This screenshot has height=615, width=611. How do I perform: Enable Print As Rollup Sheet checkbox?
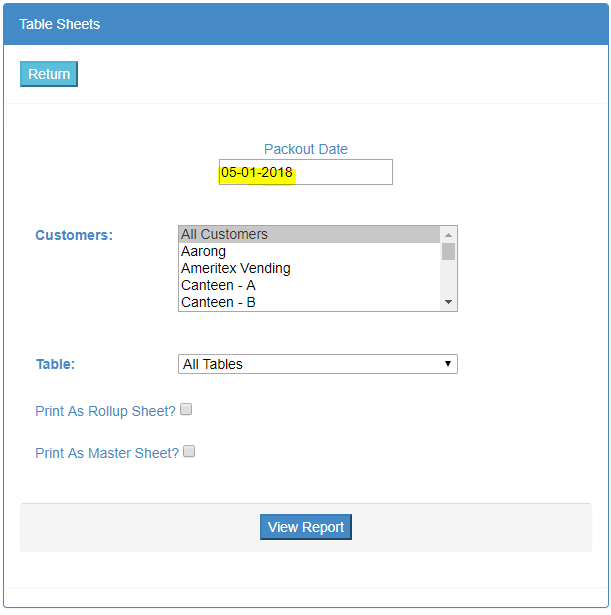tap(186, 409)
